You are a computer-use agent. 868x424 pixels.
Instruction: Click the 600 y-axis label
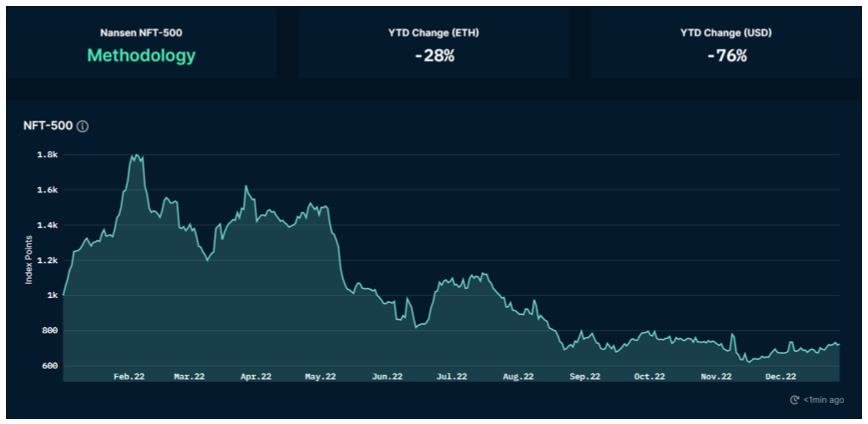49,366
